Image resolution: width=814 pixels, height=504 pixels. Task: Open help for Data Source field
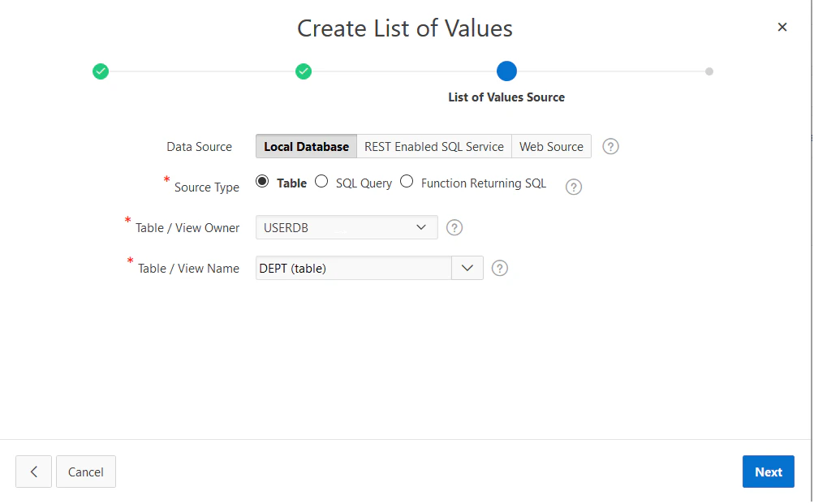tap(610, 146)
